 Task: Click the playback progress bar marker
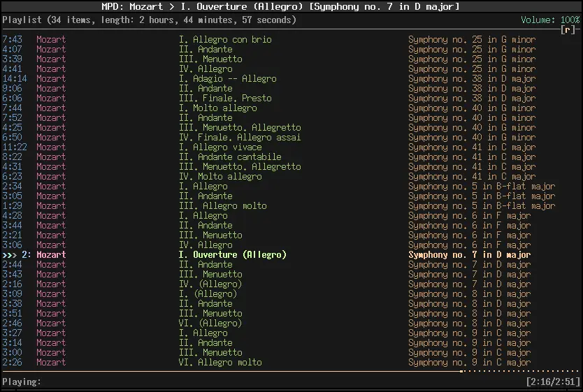[x=461, y=371]
